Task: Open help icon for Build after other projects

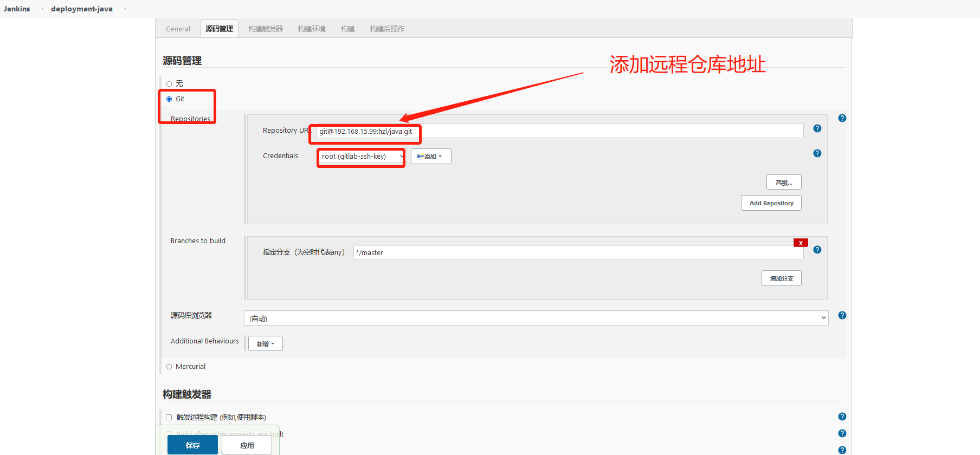Action: coord(842,433)
